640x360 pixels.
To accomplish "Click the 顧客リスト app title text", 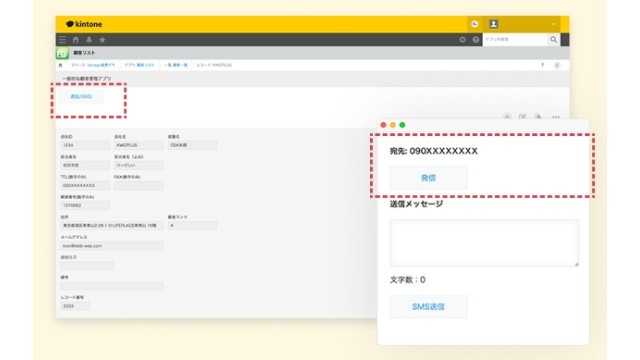I will coord(84,53).
